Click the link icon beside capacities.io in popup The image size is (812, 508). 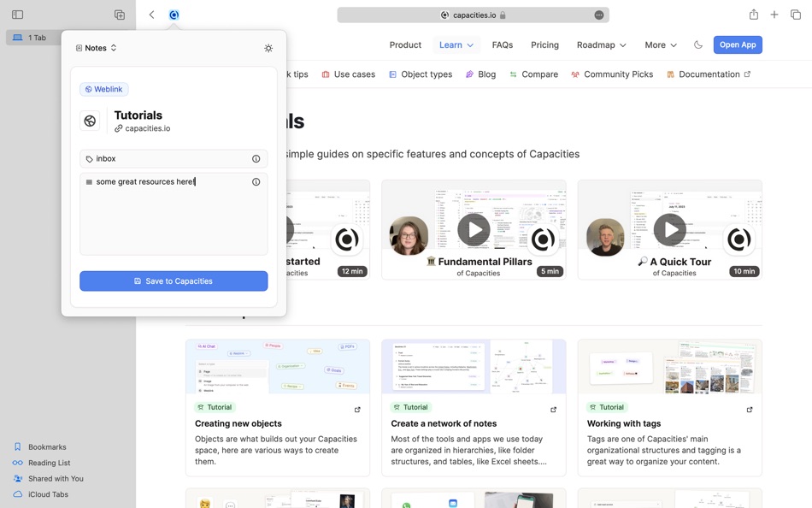pos(119,128)
